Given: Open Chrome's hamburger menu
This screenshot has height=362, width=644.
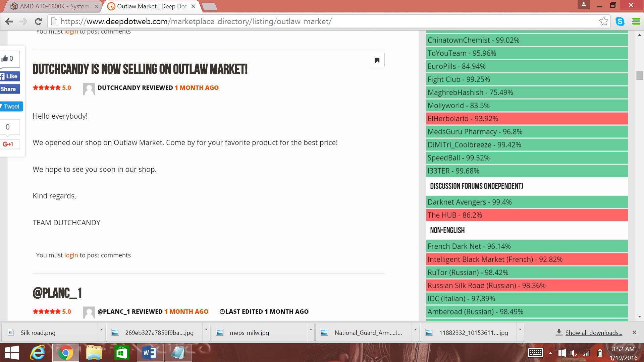Looking at the screenshot, I should pyautogui.click(x=636, y=21).
